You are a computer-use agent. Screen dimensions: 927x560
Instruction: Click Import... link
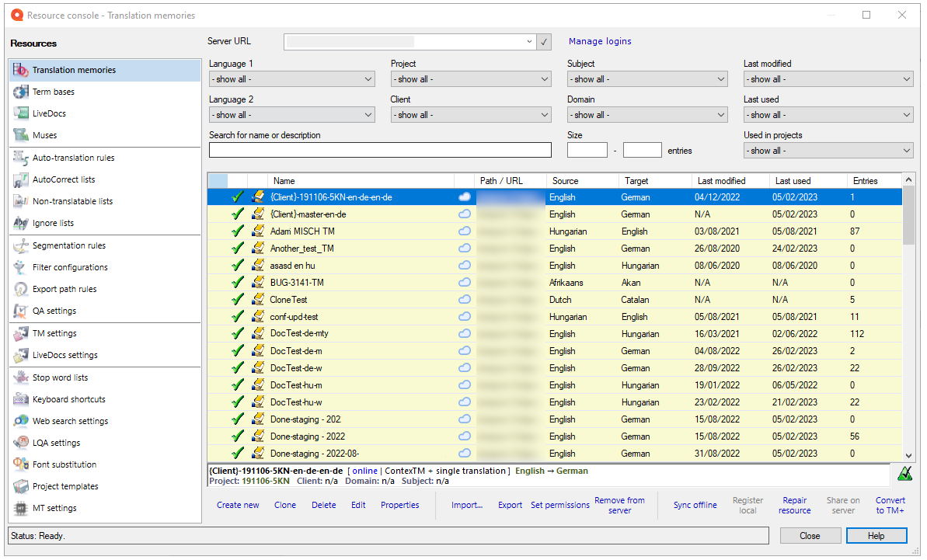click(x=467, y=506)
